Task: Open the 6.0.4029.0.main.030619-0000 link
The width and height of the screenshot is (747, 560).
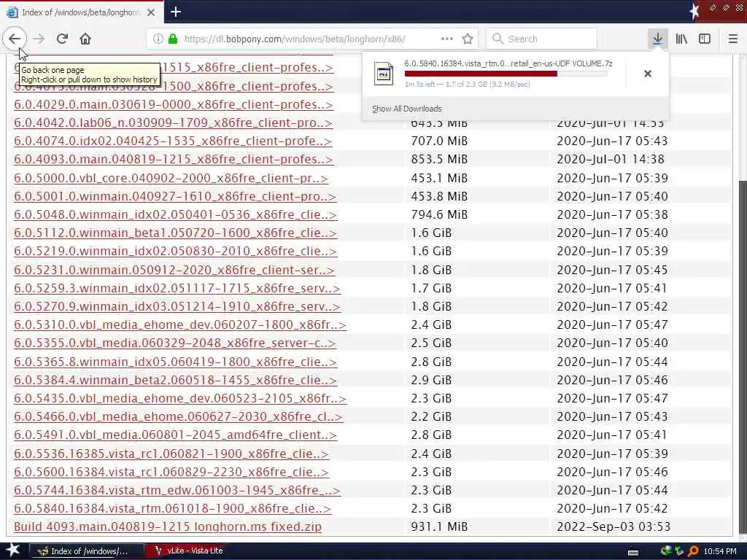Action: [x=174, y=105]
